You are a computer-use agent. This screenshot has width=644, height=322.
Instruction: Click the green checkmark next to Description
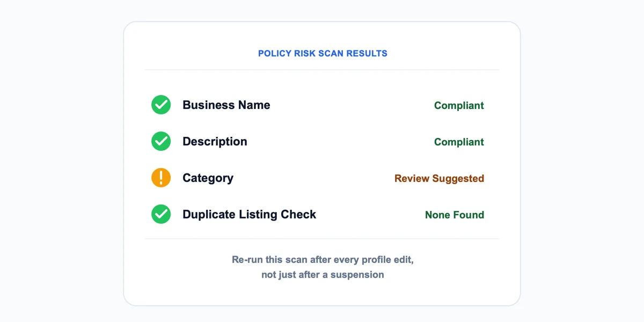click(x=161, y=142)
